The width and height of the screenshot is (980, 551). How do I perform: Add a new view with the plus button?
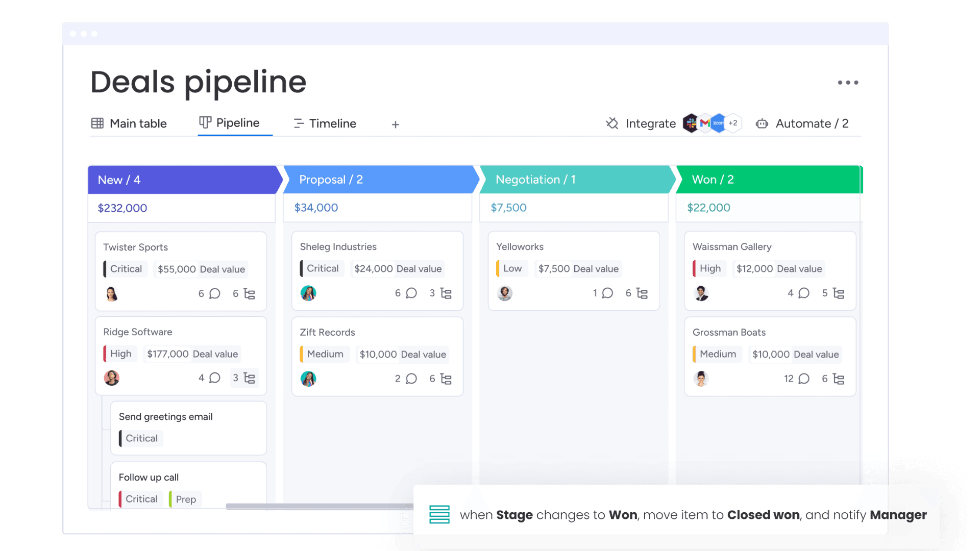(x=396, y=124)
